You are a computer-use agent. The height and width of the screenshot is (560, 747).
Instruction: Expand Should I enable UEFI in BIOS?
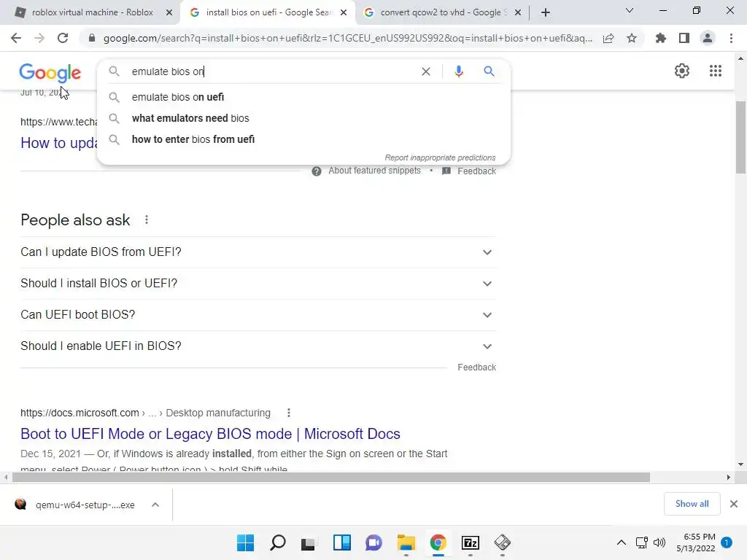coord(258,346)
